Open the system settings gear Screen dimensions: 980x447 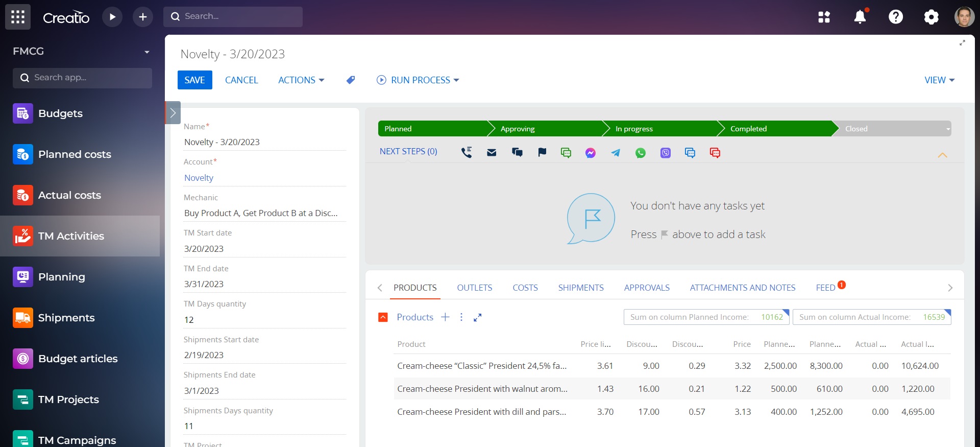932,17
